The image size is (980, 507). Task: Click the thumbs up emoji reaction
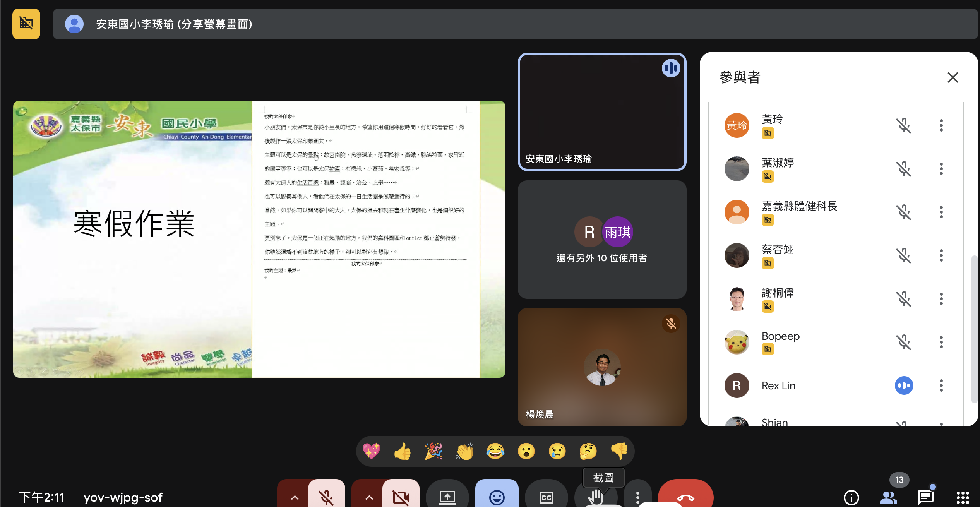tap(403, 451)
